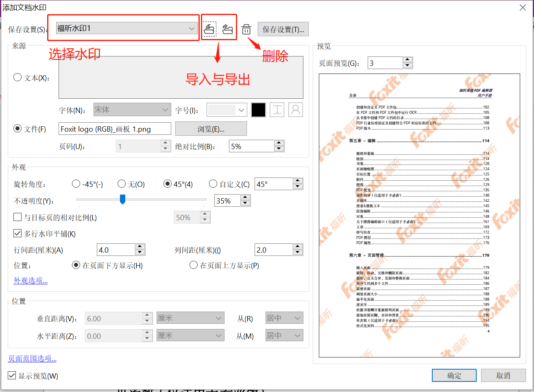Click the watermarked page preview thumbnail

coord(419,215)
